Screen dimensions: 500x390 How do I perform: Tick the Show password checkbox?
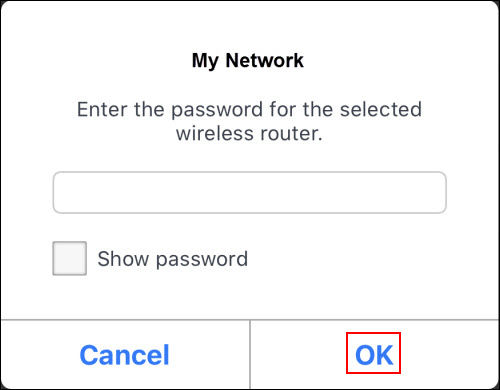70,258
